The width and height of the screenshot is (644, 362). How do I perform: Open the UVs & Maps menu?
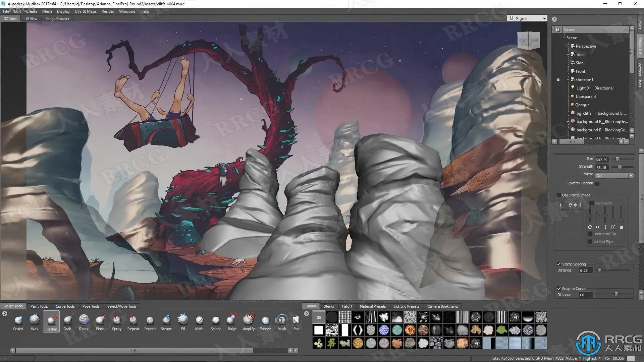(x=86, y=11)
